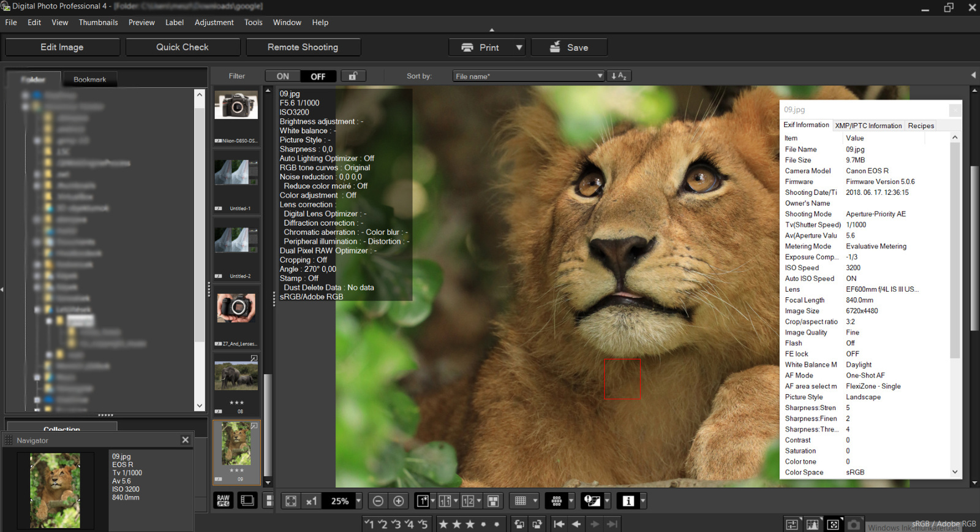This screenshot has height=532, width=980.
Task: Click the Save button
Action: pos(569,47)
